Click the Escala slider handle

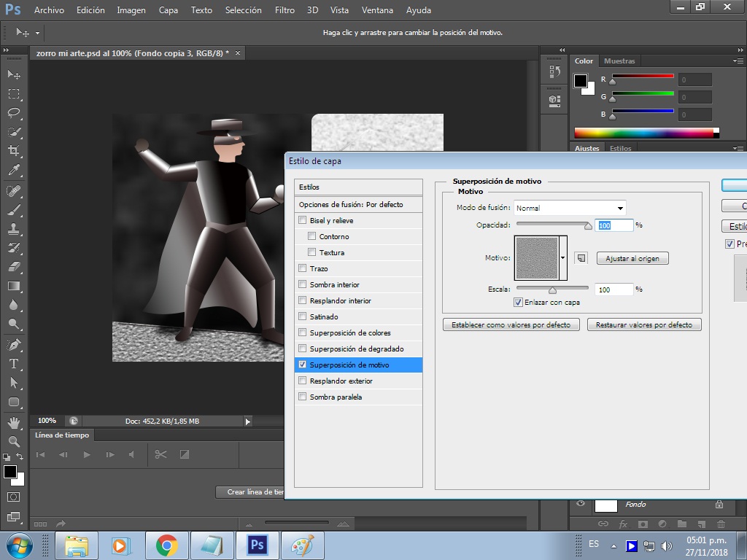[552, 290]
